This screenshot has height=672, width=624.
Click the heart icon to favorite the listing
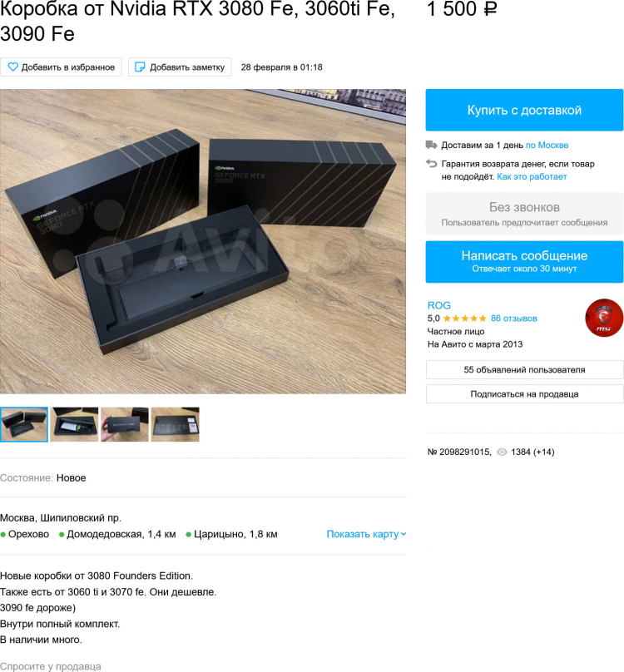click(12, 67)
